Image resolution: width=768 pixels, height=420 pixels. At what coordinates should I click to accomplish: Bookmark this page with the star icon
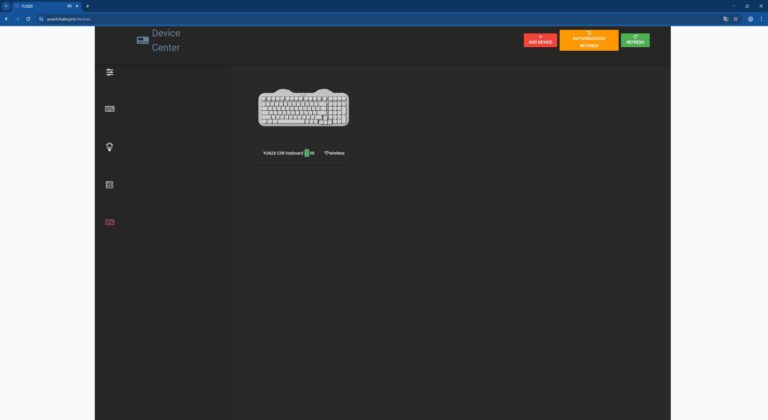click(736, 19)
